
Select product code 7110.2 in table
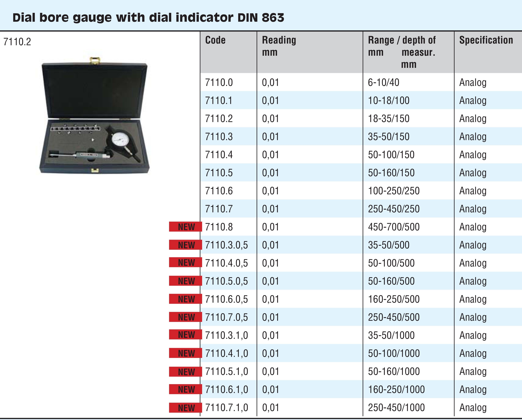[219, 119]
